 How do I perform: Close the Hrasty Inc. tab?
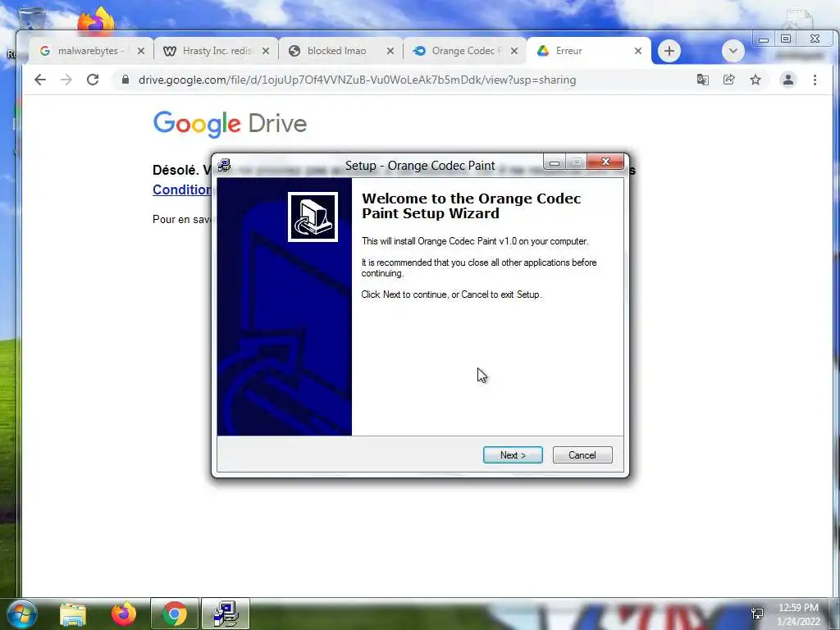[x=266, y=51]
